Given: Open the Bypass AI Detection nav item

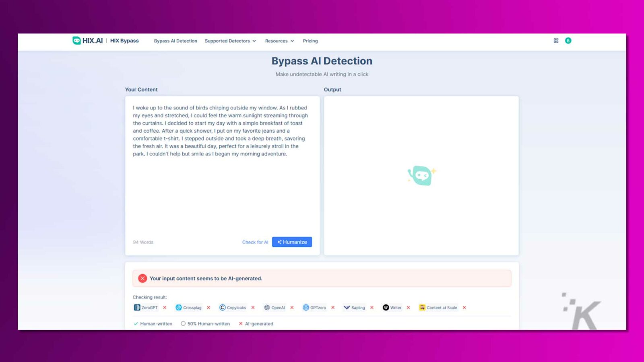Looking at the screenshot, I should click(x=175, y=41).
